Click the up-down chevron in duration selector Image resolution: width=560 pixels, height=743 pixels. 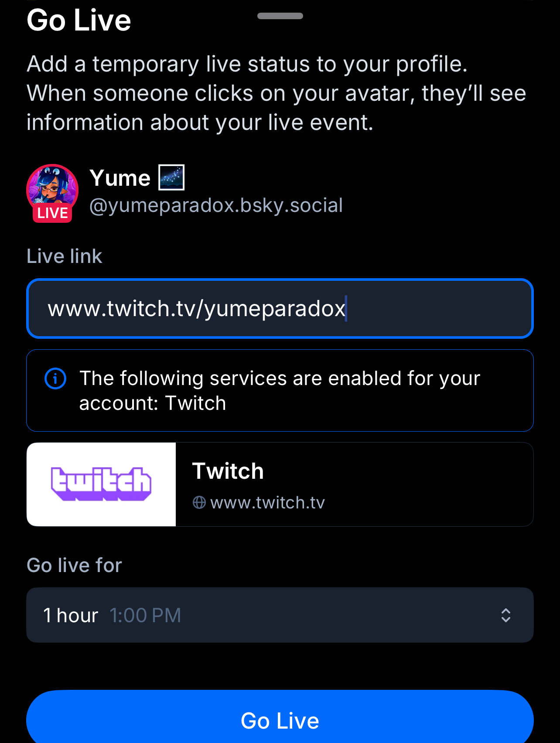point(505,615)
